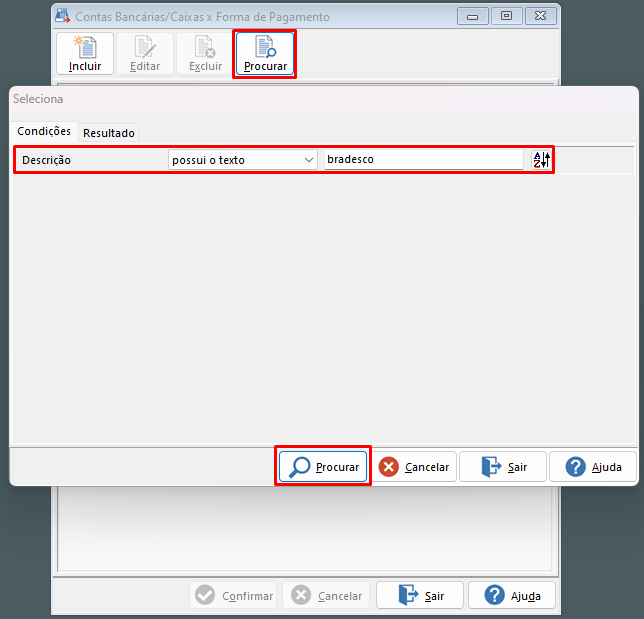Click Confirmar in the main window
The width and height of the screenshot is (644, 619).
[x=233, y=595]
